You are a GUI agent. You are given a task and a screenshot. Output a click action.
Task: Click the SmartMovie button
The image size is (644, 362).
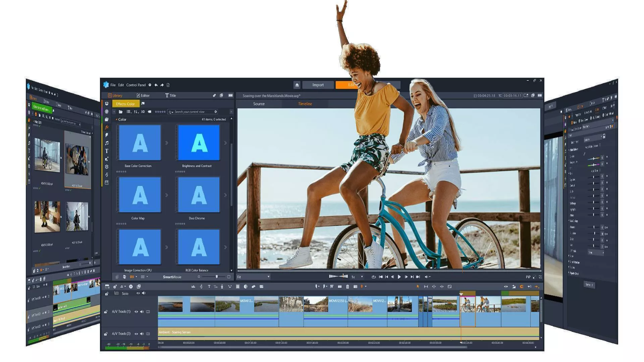tap(172, 277)
